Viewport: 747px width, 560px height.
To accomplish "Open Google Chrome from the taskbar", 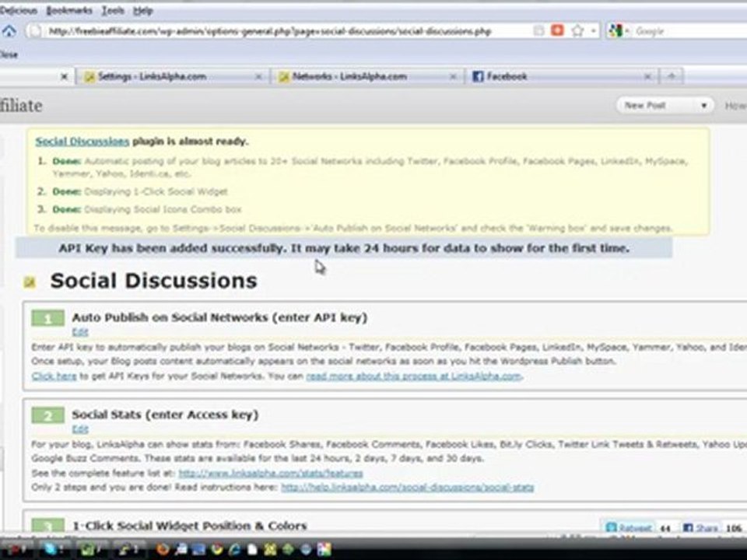I will [217, 549].
